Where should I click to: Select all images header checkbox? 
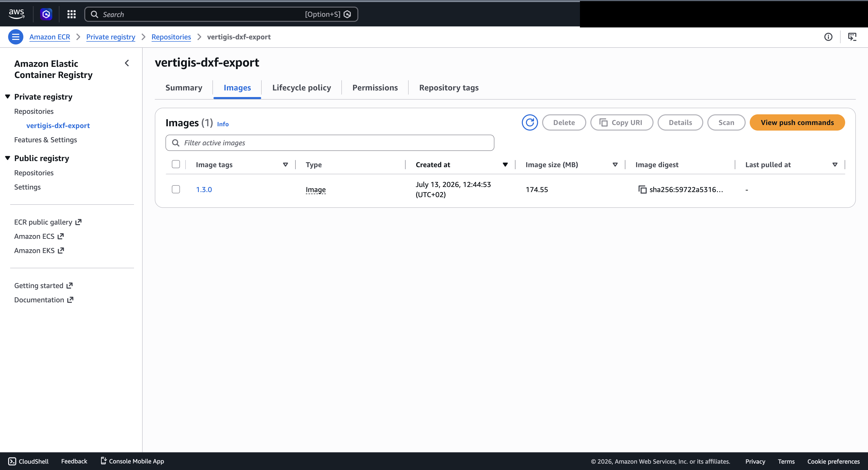[176, 164]
